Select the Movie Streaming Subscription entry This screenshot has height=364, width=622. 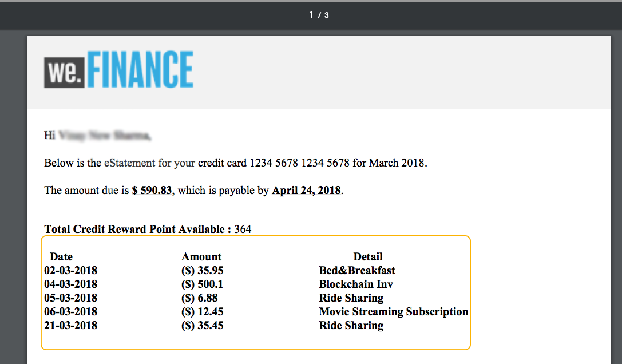point(394,311)
